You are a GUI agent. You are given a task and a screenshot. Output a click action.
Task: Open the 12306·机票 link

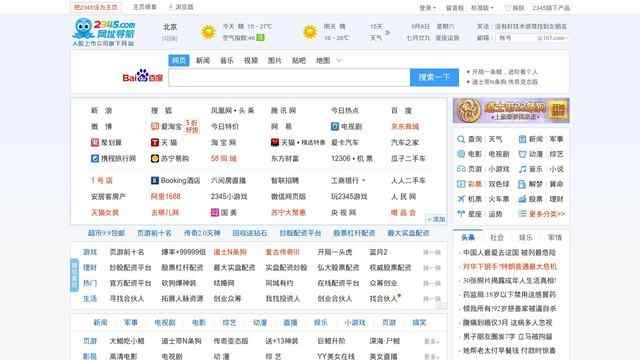tap(352, 158)
